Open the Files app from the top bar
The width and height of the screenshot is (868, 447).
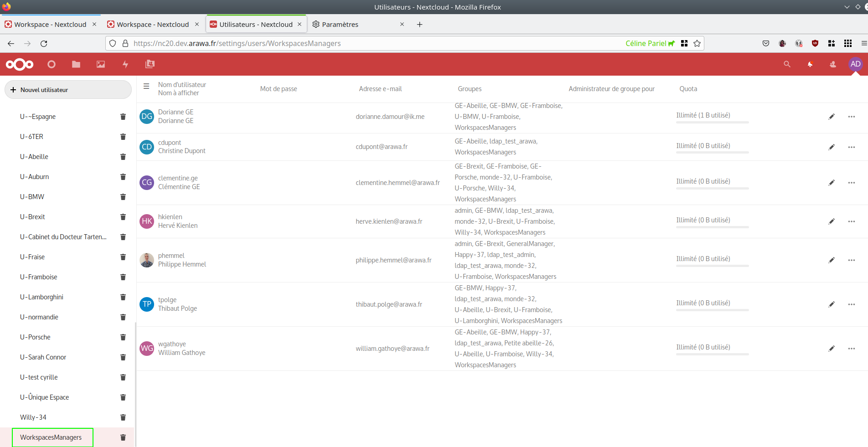(76, 64)
